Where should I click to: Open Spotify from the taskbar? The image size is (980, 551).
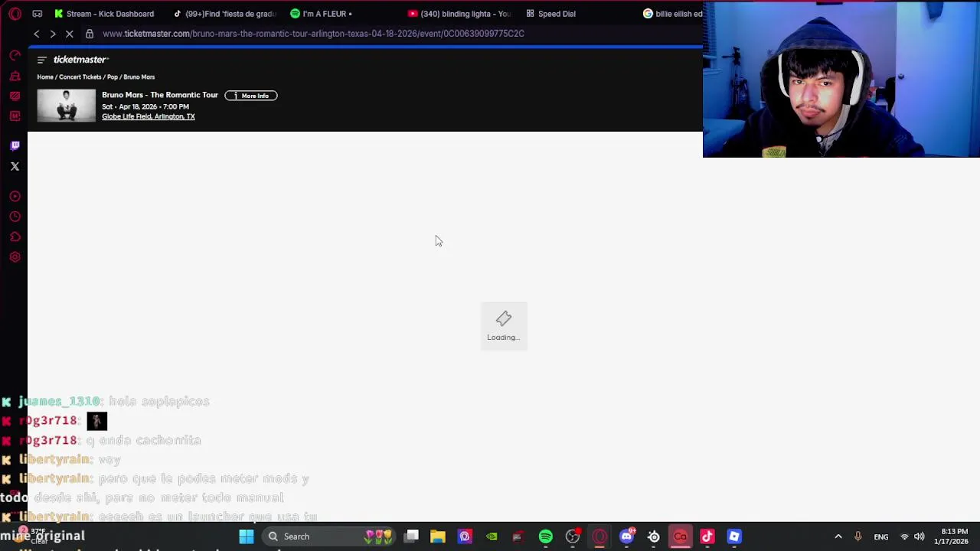546,536
